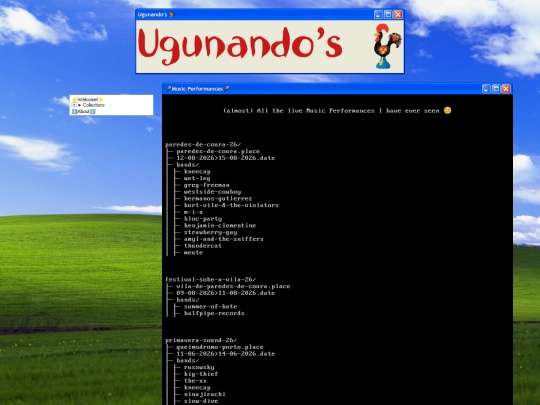Image resolution: width=540 pixels, height=405 pixels.
Task: Select the the-xx band entry
Action: pos(195,381)
